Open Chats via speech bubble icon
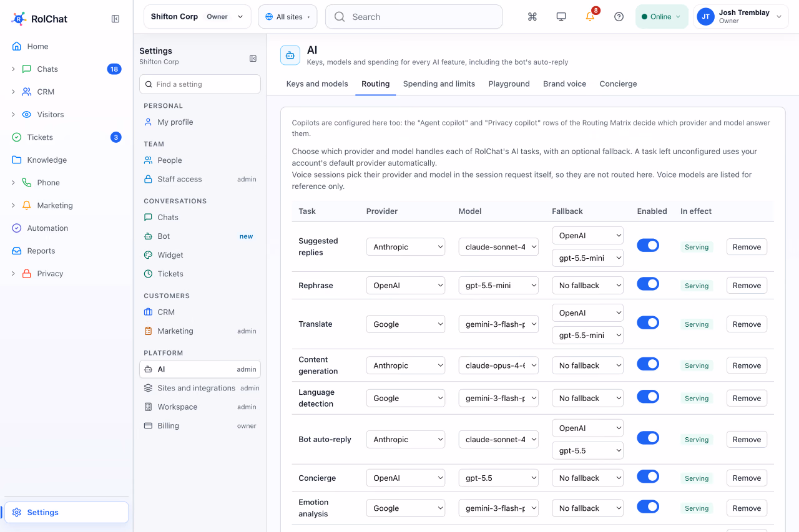The image size is (799, 532). tap(27, 69)
